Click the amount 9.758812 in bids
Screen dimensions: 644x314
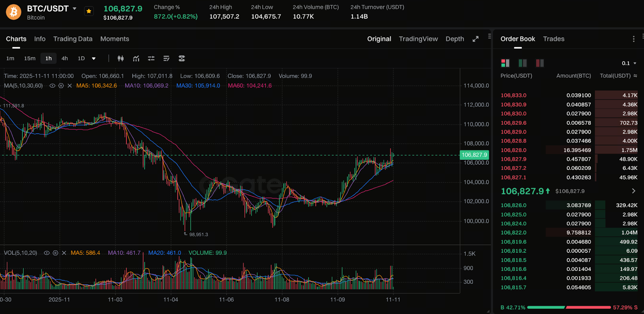[579, 233]
